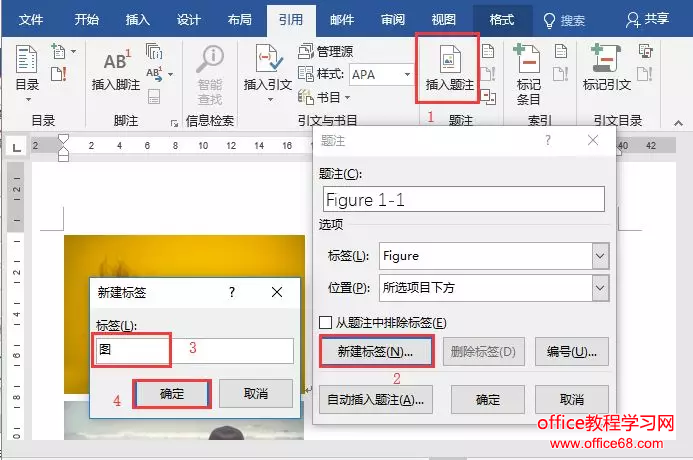Switch to the 格式 tab

point(502,20)
